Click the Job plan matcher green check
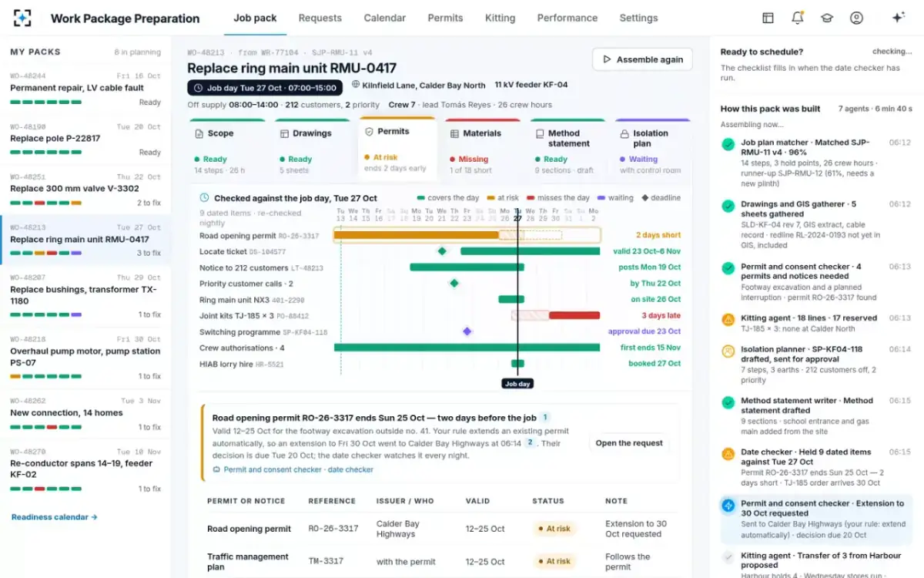Image resolution: width=924 pixels, height=578 pixels. click(x=728, y=144)
